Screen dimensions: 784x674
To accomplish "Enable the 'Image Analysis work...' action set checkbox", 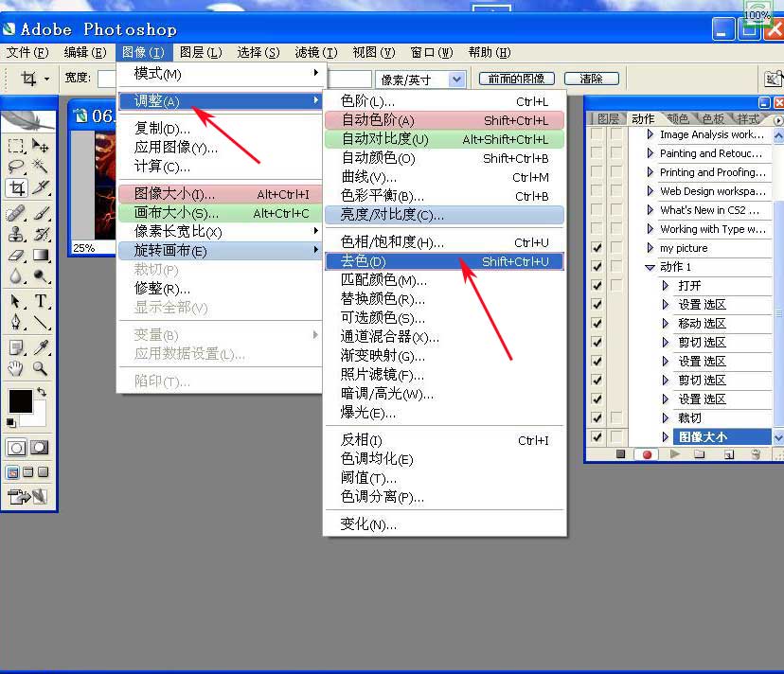I will coord(597,134).
